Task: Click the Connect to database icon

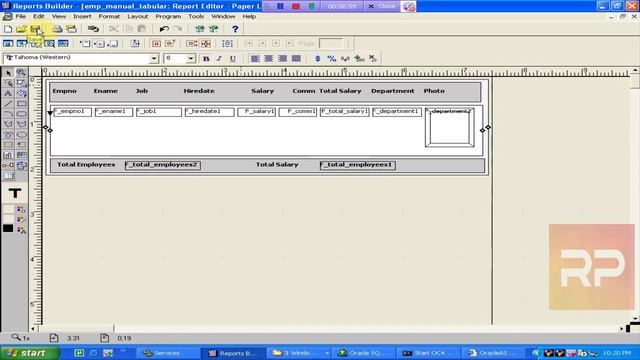Action: click(93, 29)
